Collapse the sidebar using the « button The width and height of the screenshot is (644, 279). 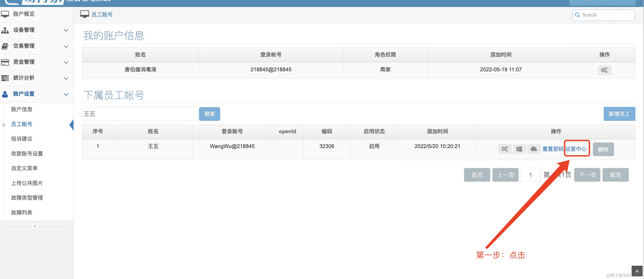tap(34, 226)
